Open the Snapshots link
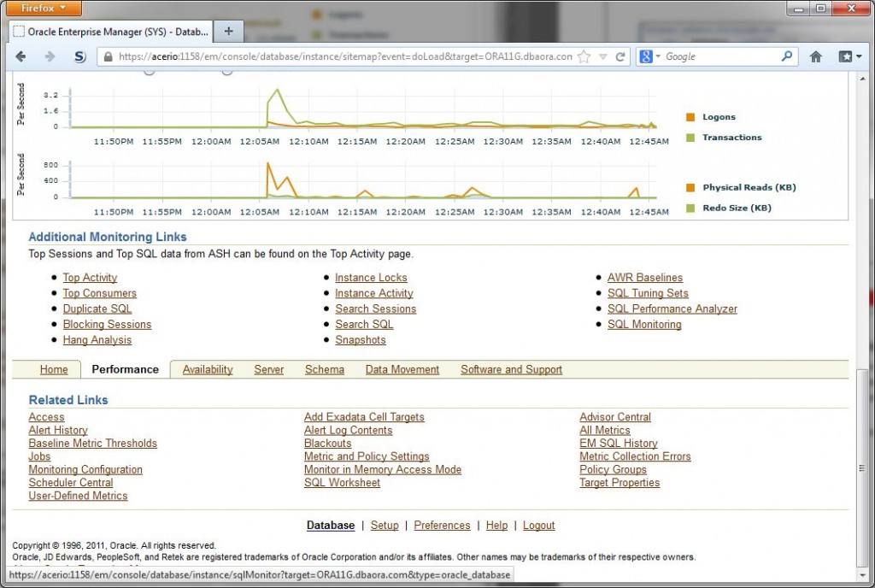Image resolution: width=875 pixels, height=588 pixels. pos(360,340)
